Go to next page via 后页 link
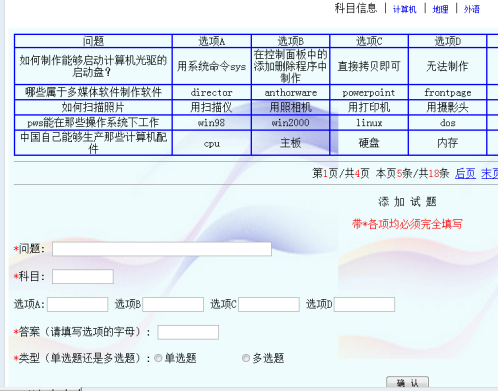The height and width of the screenshot is (391, 499). (465, 173)
